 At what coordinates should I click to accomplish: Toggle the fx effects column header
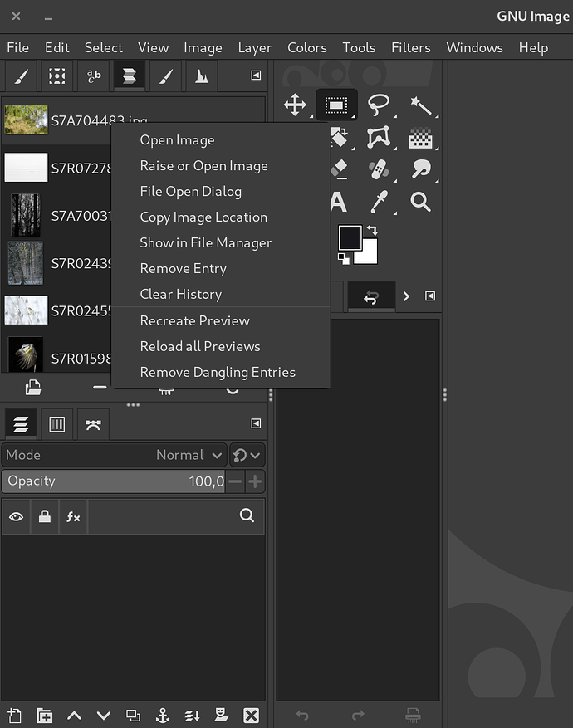pos(73,516)
